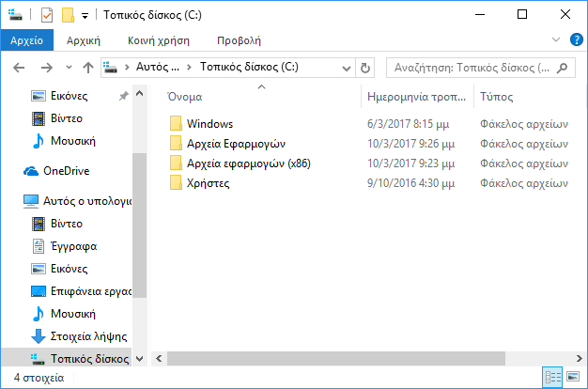
Task: Click the search box for Τοπικός δίσκος
Action: [x=473, y=68]
